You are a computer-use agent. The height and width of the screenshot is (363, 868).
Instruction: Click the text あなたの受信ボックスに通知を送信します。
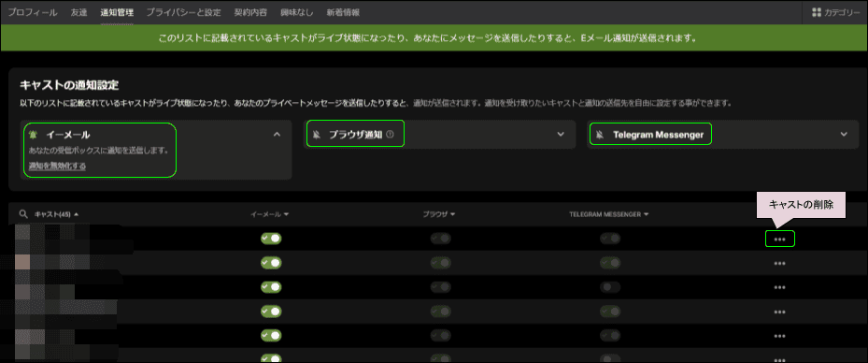[98, 151]
